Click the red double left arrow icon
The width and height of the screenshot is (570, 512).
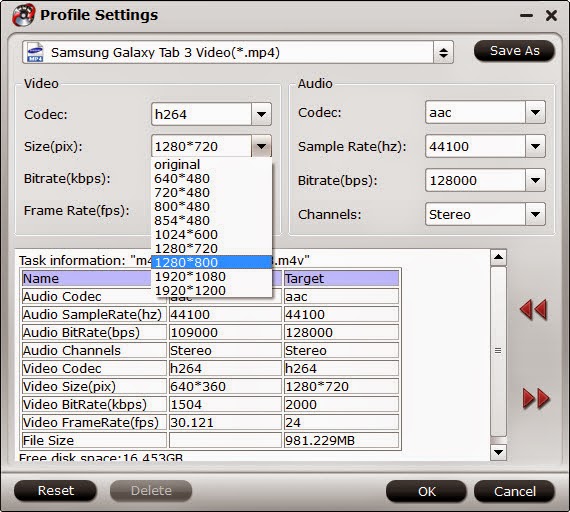click(x=533, y=309)
